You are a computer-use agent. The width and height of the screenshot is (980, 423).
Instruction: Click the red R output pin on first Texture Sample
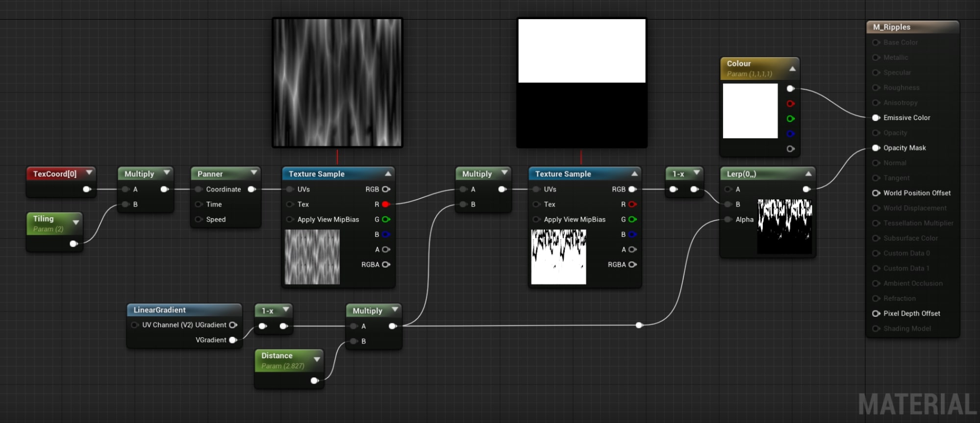[386, 204]
